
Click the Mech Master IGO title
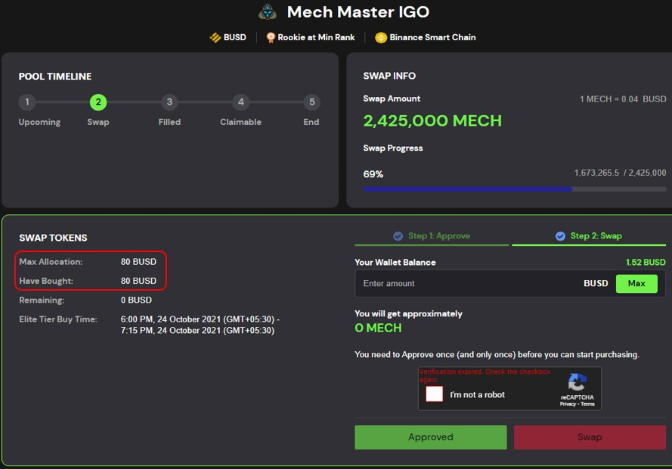(358, 12)
